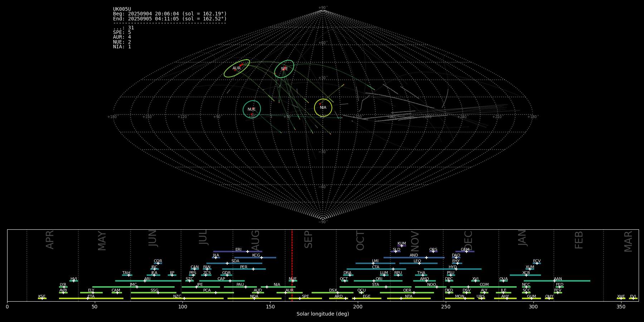This screenshot has height=322, width=644.
Task: Click the LMI shower label in timeline
Action: (375, 261)
